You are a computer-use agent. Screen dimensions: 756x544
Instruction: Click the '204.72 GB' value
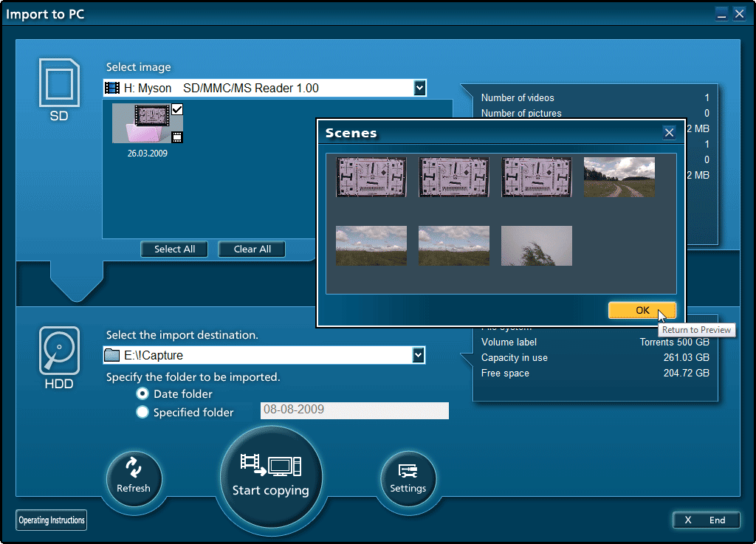(686, 373)
